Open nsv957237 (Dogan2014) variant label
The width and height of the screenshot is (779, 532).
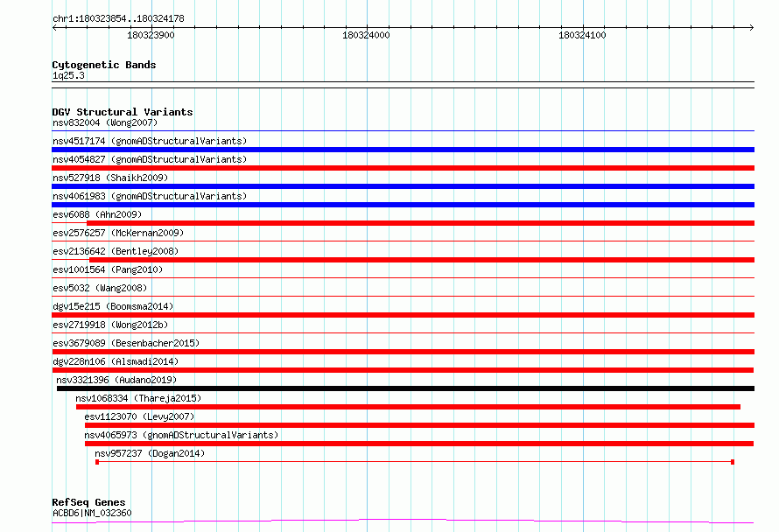[x=150, y=453]
